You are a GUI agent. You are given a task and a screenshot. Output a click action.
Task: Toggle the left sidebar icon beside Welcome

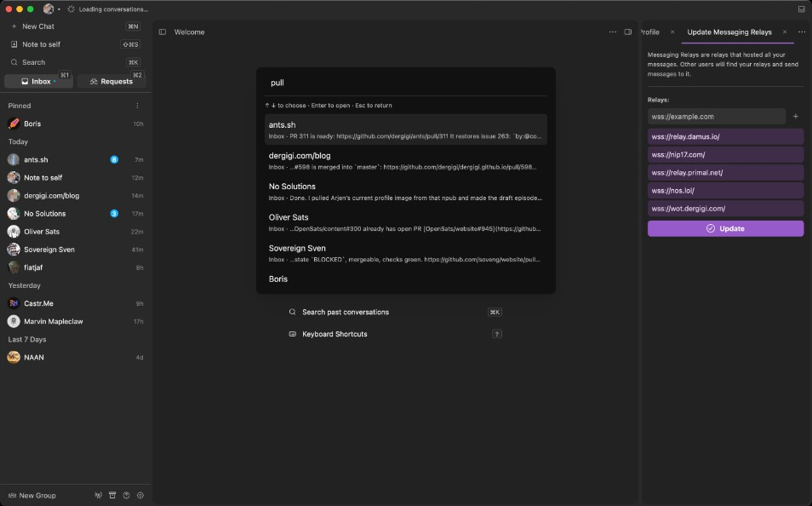coord(163,32)
